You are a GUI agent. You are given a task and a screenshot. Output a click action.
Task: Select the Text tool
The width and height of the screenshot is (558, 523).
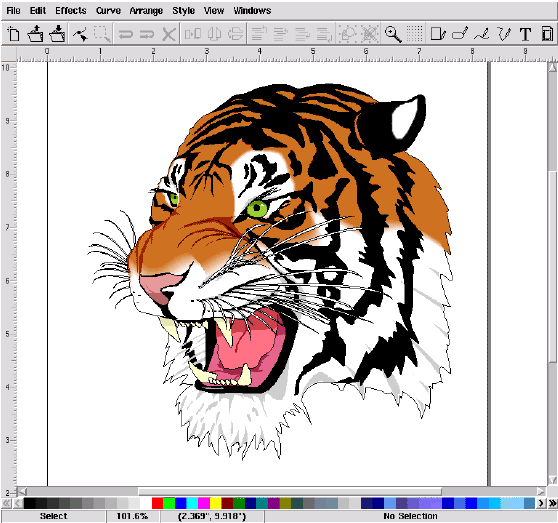[x=525, y=35]
